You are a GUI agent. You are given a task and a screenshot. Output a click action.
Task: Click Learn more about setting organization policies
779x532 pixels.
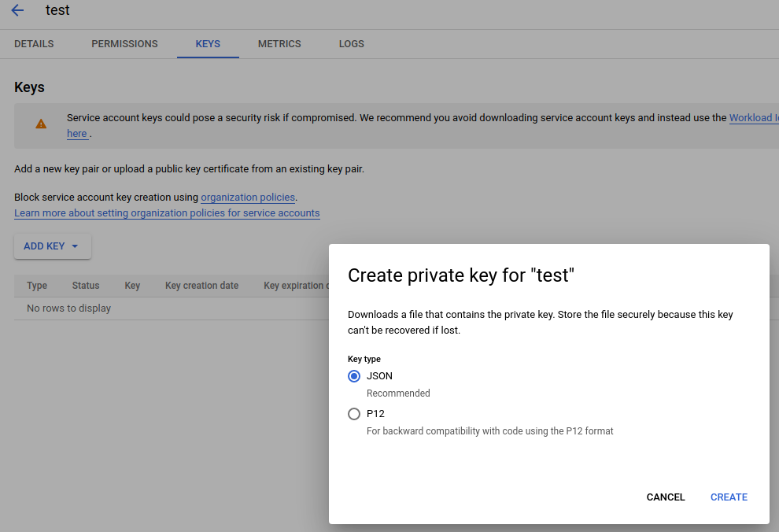[x=167, y=212]
